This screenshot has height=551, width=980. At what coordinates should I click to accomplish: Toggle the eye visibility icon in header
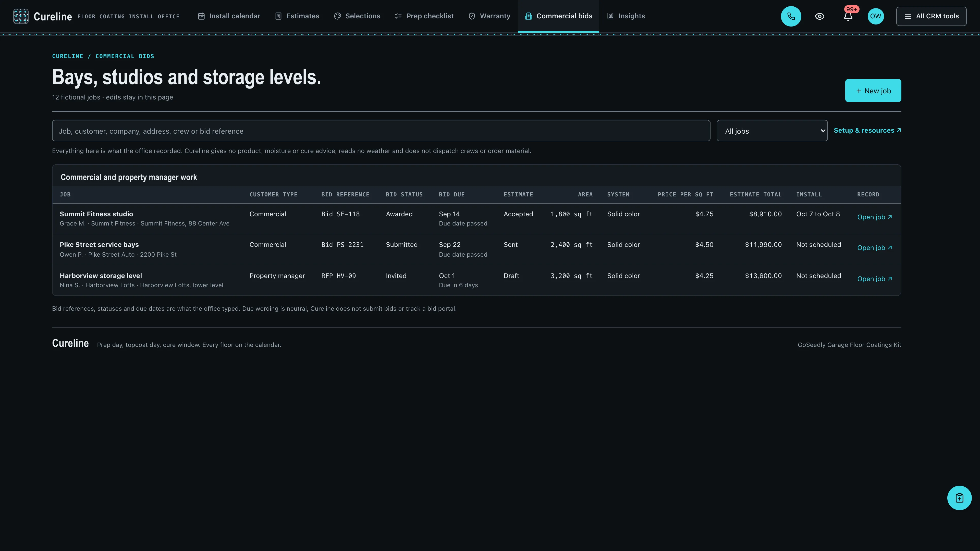(x=819, y=16)
